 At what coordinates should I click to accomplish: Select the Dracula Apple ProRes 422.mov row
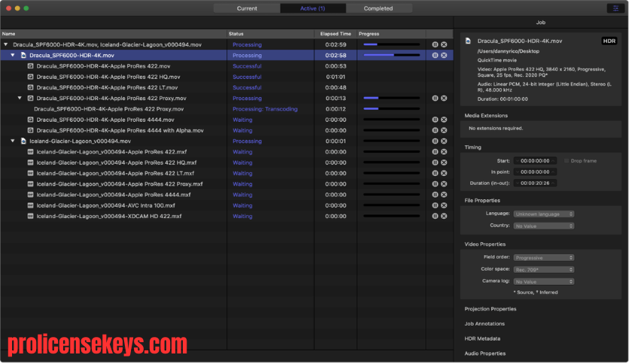tap(226, 66)
